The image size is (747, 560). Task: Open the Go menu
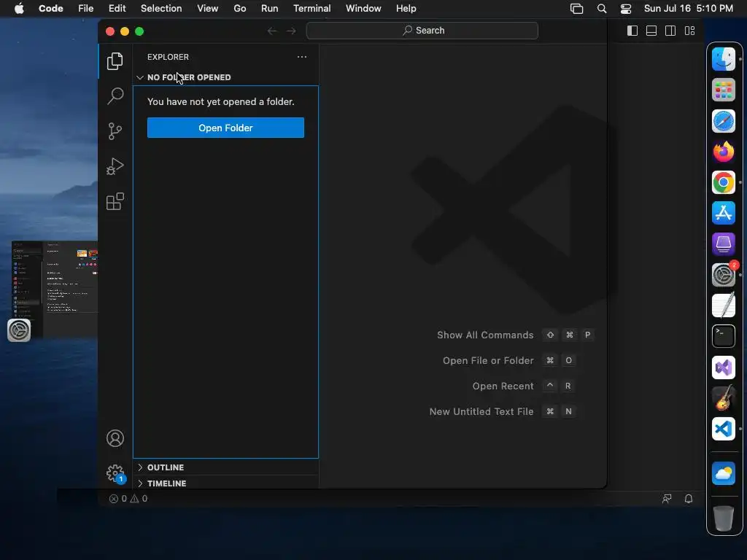(x=239, y=9)
